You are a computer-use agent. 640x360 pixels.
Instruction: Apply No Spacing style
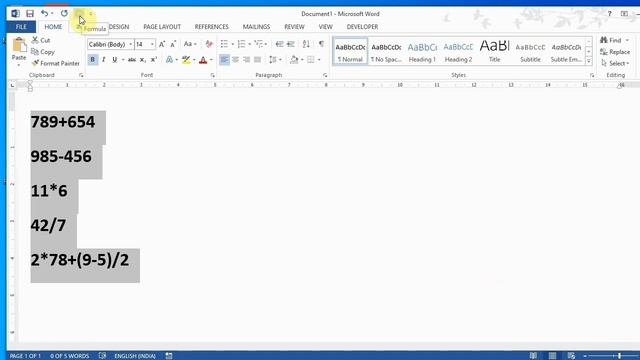(386, 51)
